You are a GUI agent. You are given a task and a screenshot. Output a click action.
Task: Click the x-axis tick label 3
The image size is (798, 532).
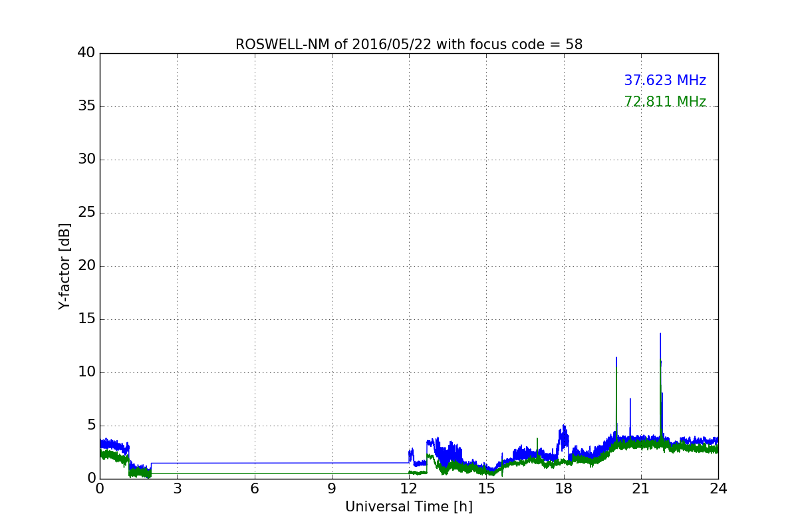pos(177,489)
